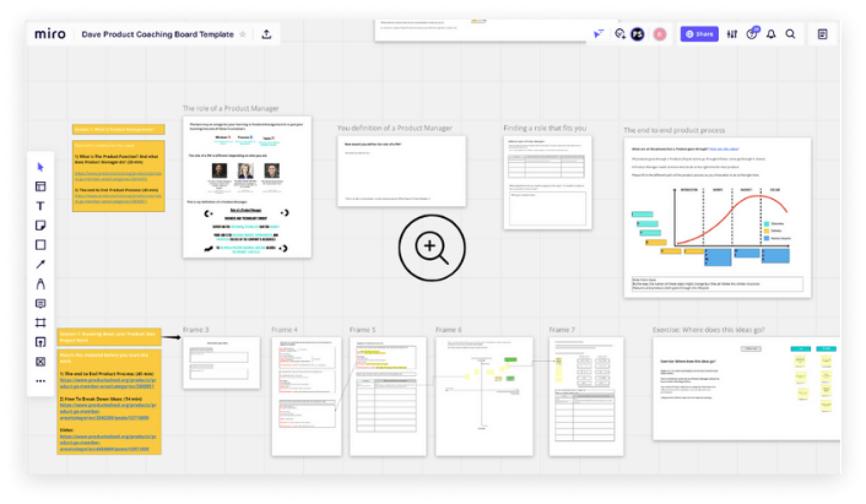This screenshot has width=866, height=504.
Task: Toggle collaborators' cursors visibility icon
Action: (599, 34)
